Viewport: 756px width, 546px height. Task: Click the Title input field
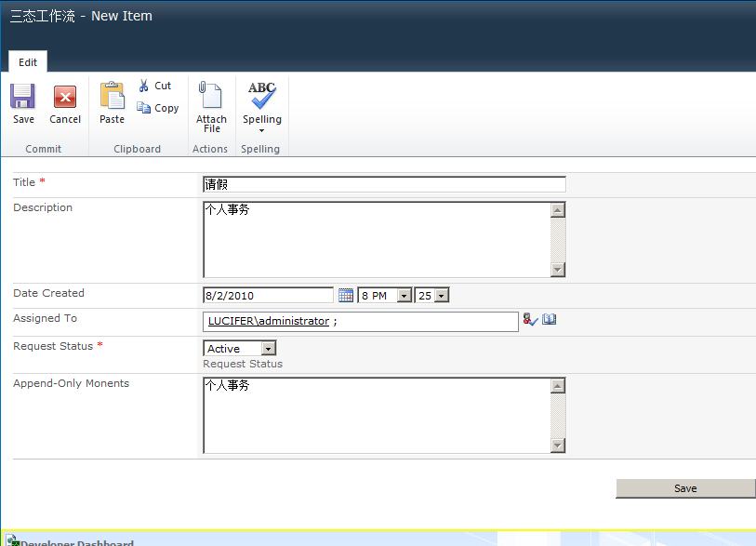coord(384,184)
